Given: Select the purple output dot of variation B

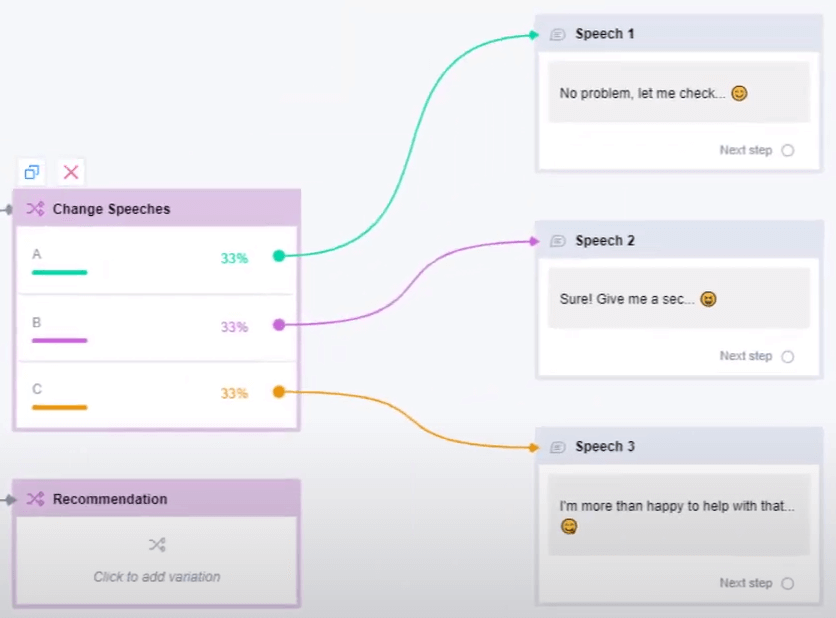Looking at the screenshot, I should tap(279, 324).
